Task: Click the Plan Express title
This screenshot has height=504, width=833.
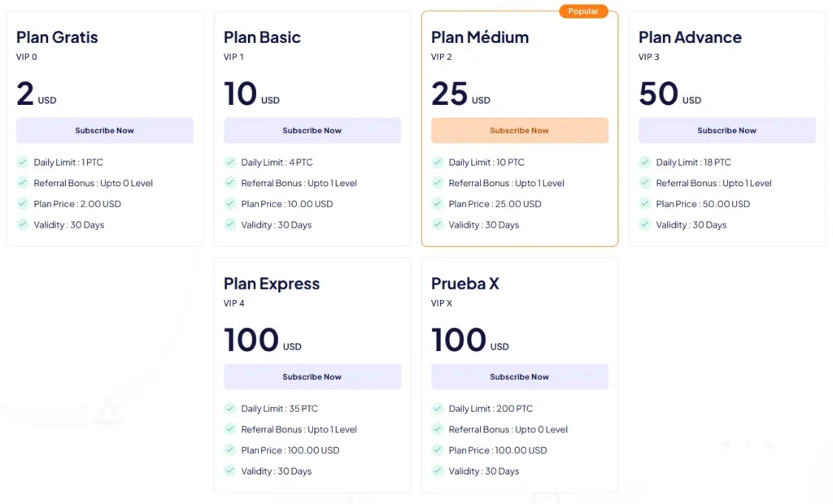Action: 272,284
